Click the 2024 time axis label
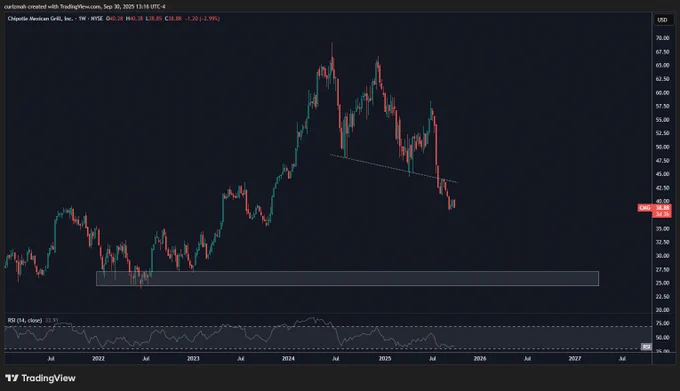680x391 pixels. coord(288,358)
